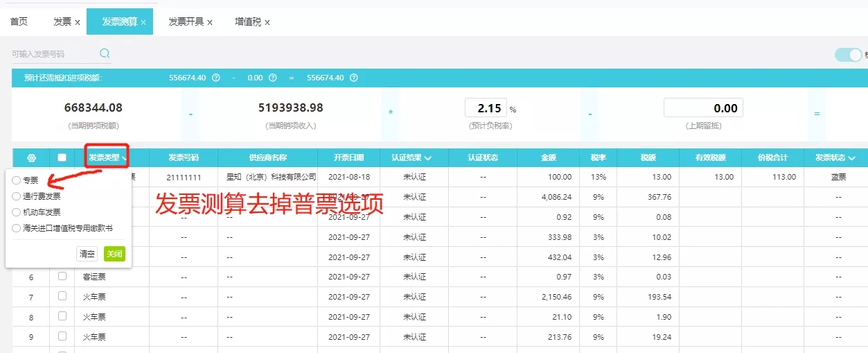Click help icon next to 0.00 value
868x353 pixels.
click(272, 78)
